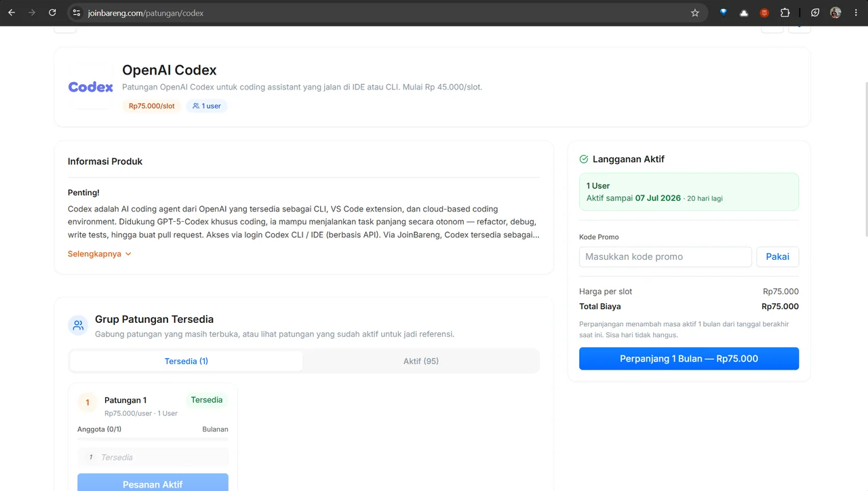Image resolution: width=868 pixels, height=491 pixels.
Task: Click the Rp75.000/user · 1 User subtitle
Action: [x=141, y=413]
